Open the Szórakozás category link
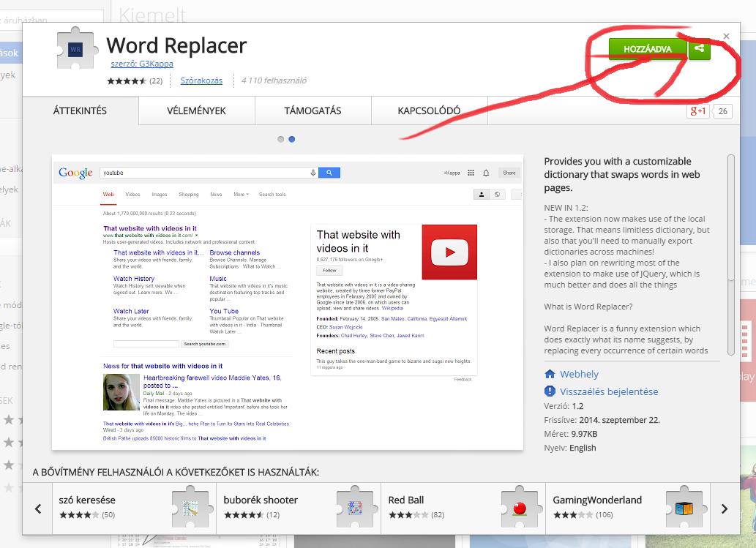 (201, 80)
